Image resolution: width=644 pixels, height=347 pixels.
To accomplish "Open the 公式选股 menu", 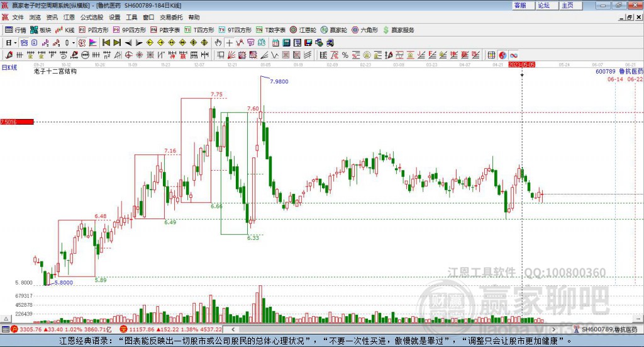I will tap(92, 17).
